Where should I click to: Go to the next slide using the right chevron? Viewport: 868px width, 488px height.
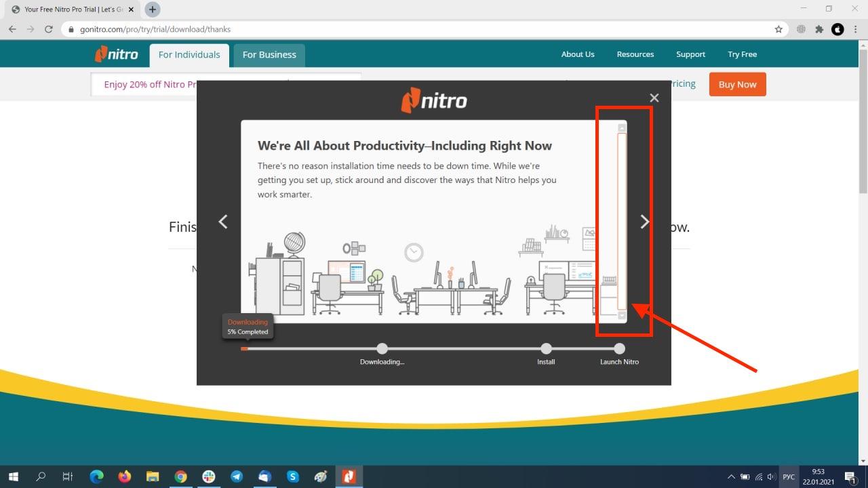(x=645, y=222)
